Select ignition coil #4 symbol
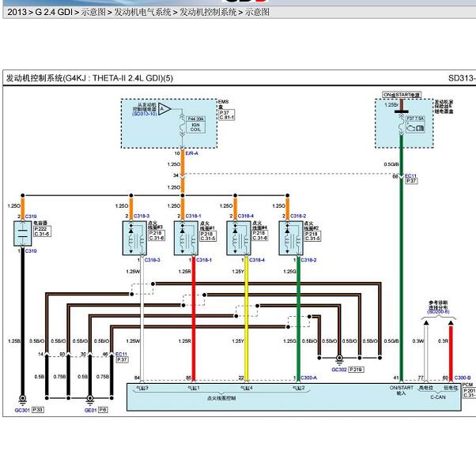 coord(239,238)
